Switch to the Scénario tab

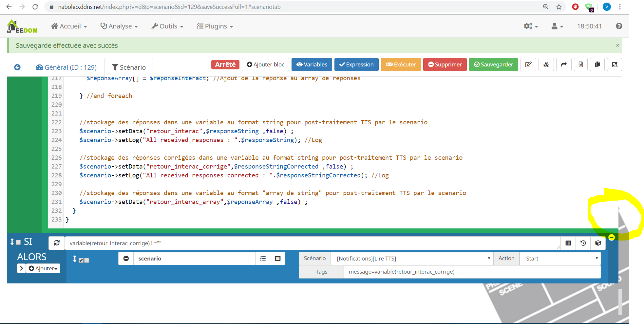click(129, 67)
